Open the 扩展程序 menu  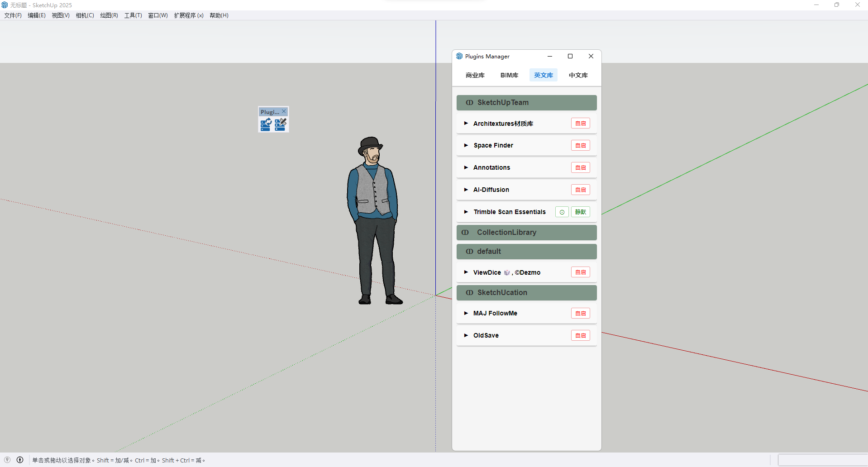[188, 15]
